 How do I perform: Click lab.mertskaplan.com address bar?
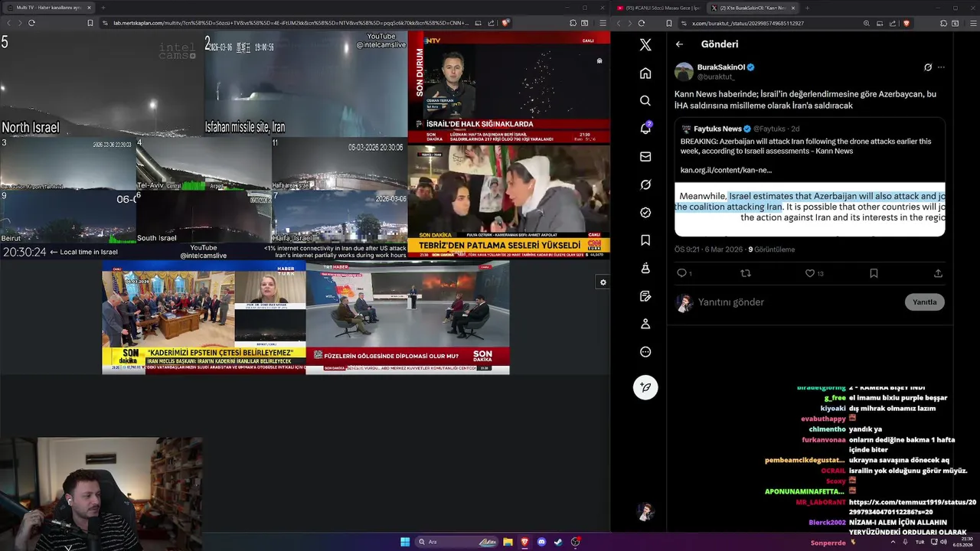pos(291,23)
